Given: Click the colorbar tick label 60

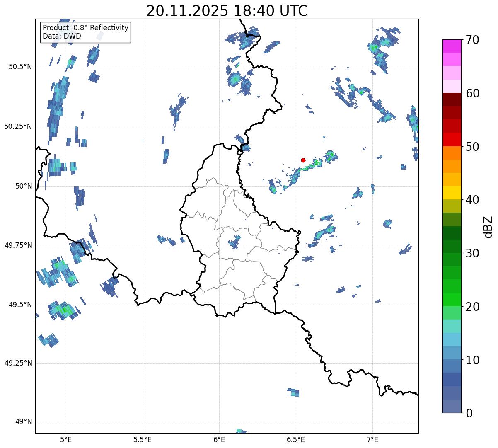Looking at the screenshot, I should [x=472, y=93].
